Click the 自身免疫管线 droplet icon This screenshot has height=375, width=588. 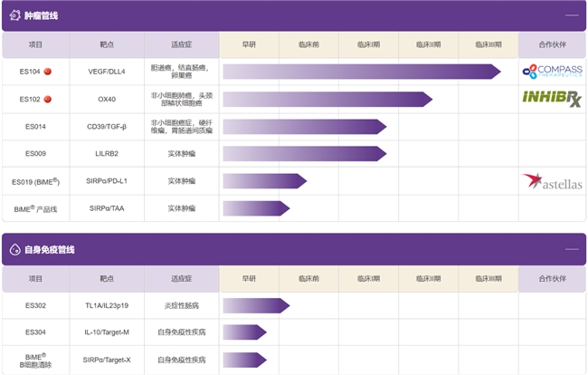[15, 249]
